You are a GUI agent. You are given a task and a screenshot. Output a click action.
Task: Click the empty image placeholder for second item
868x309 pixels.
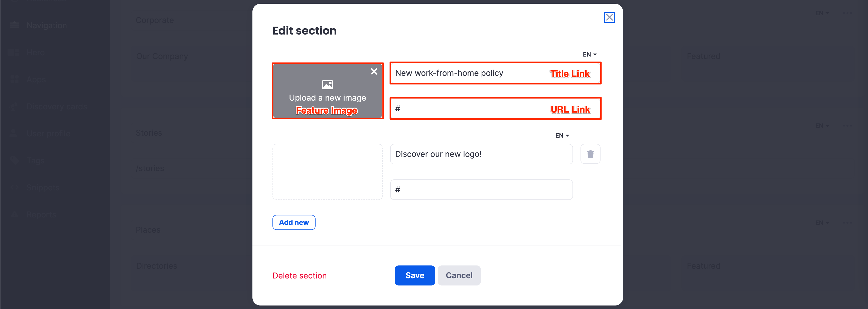pos(327,172)
